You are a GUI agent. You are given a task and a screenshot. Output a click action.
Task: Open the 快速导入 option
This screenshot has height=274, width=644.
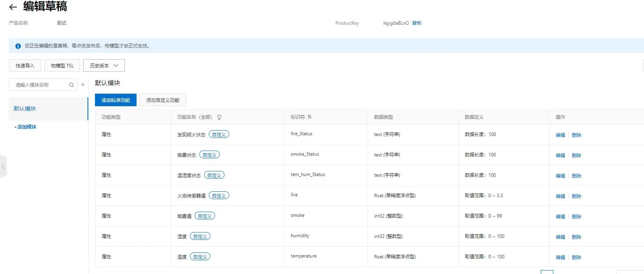click(25, 66)
